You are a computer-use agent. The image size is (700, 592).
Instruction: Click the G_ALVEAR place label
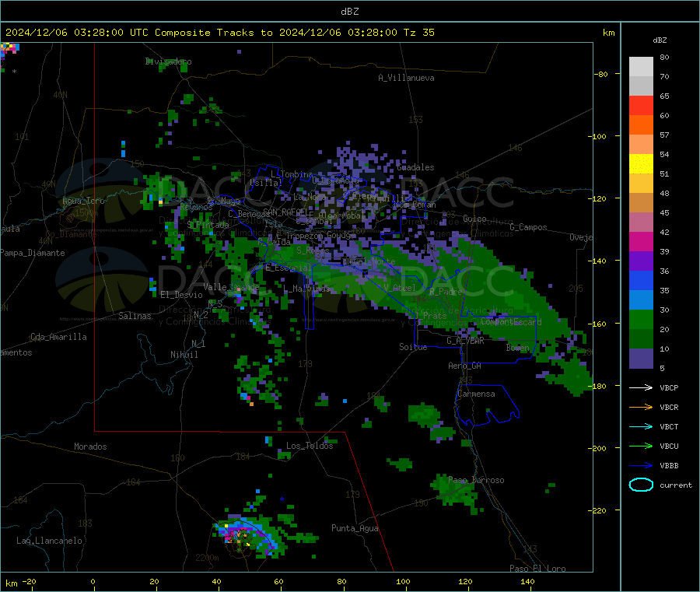point(465,341)
